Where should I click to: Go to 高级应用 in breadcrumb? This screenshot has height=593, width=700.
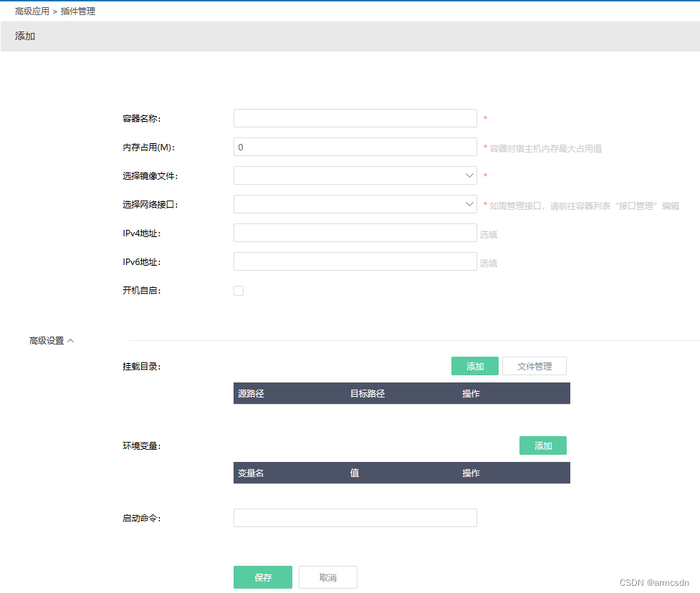click(32, 11)
